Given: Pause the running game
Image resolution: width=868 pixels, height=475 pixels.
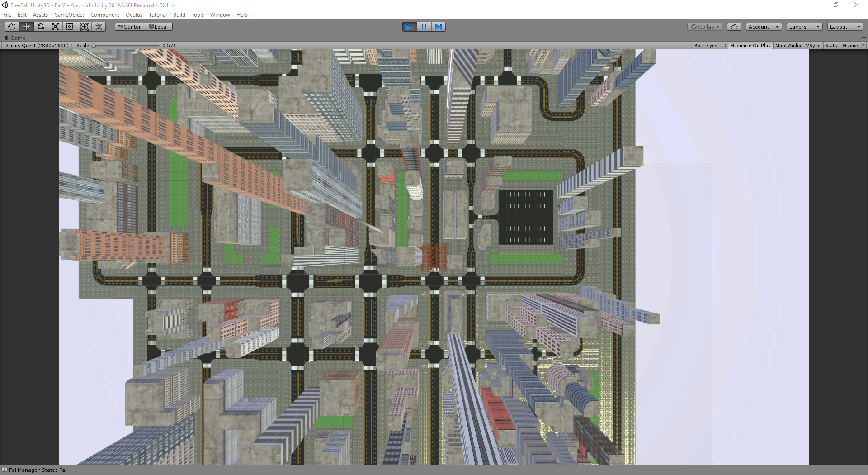Looking at the screenshot, I should pos(424,27).
